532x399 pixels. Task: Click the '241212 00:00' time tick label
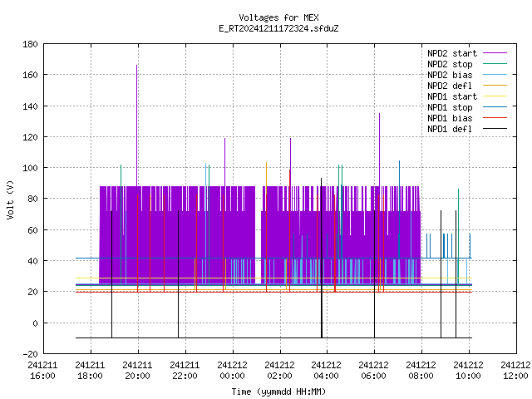[x=232, y=371]
